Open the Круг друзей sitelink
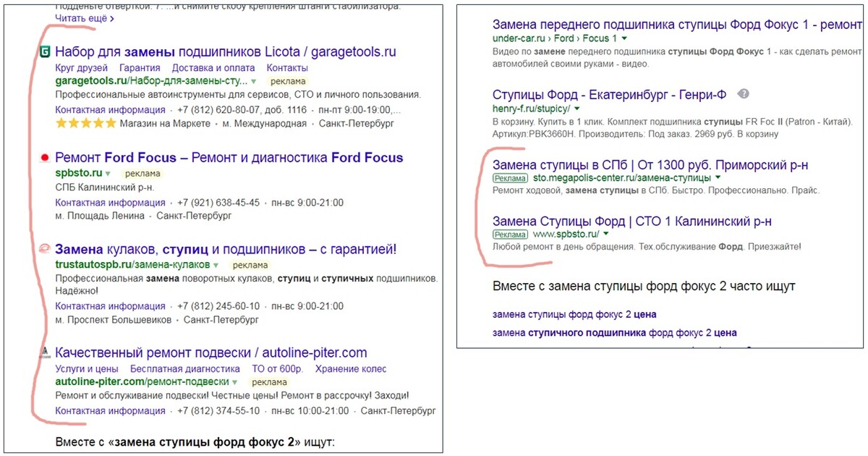The width and height of the screenshot is (868, 456). coord(82,68)
